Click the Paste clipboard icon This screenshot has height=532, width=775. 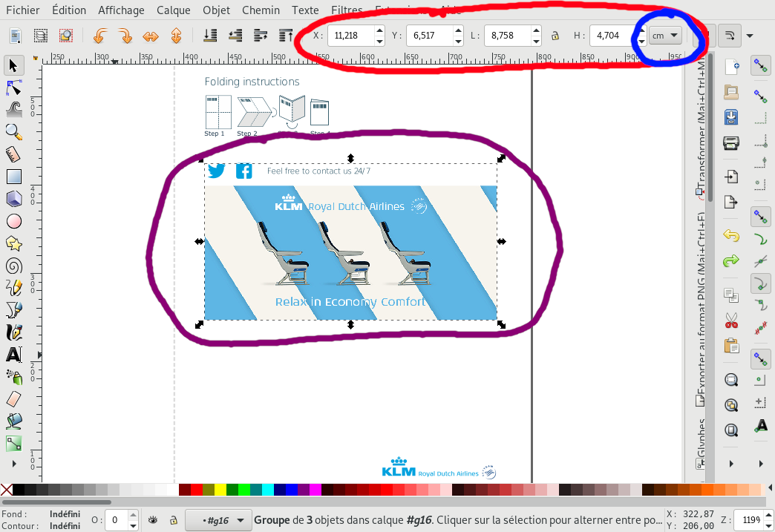click(731, 345)
